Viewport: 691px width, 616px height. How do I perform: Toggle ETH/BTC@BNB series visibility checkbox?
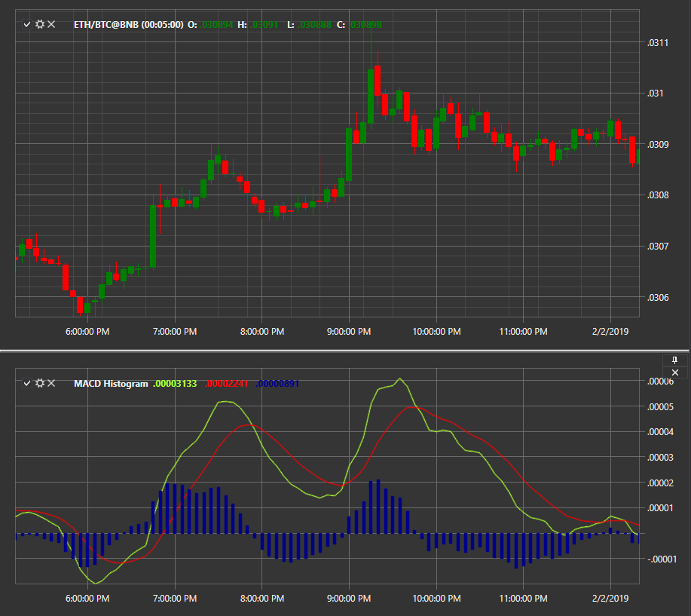coord(27,24)
